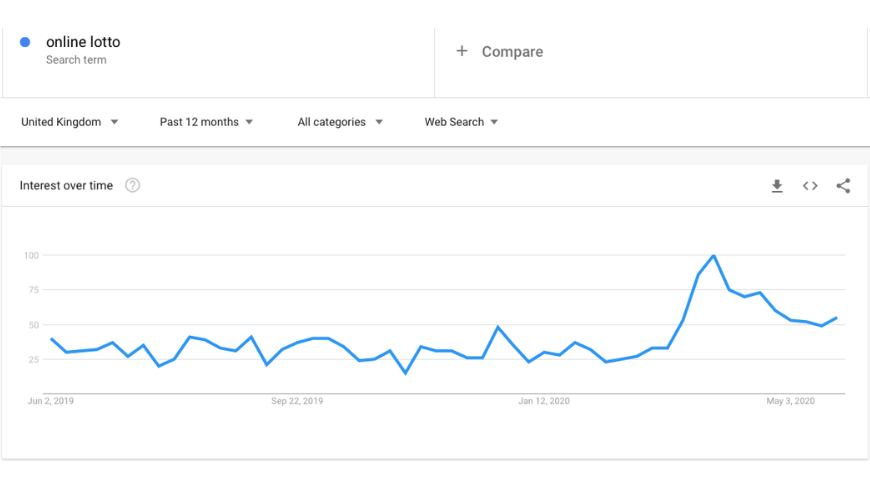Image resolution: width=870 pixels, height=489 pixels.
Task: Click the blue dot beside online lotto
Action: tap(25, 42)
